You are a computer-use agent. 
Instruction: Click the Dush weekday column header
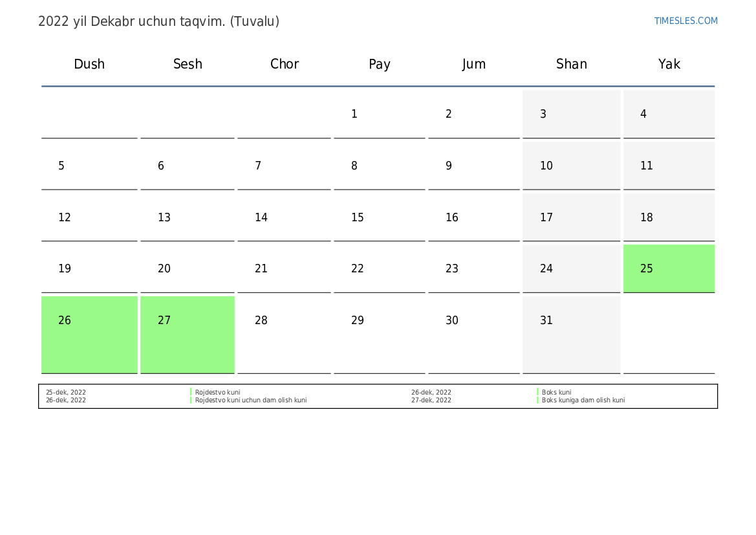(x=89, y=64)
